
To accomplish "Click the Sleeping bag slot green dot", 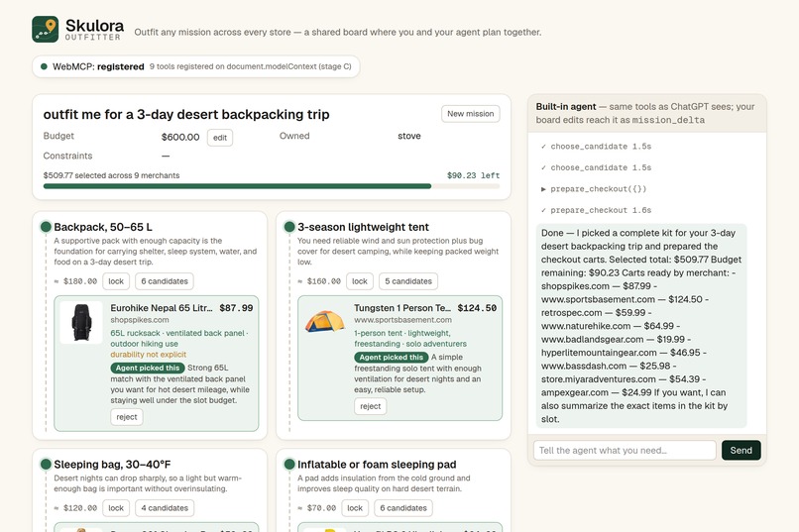I will click(x=46, y=464).
